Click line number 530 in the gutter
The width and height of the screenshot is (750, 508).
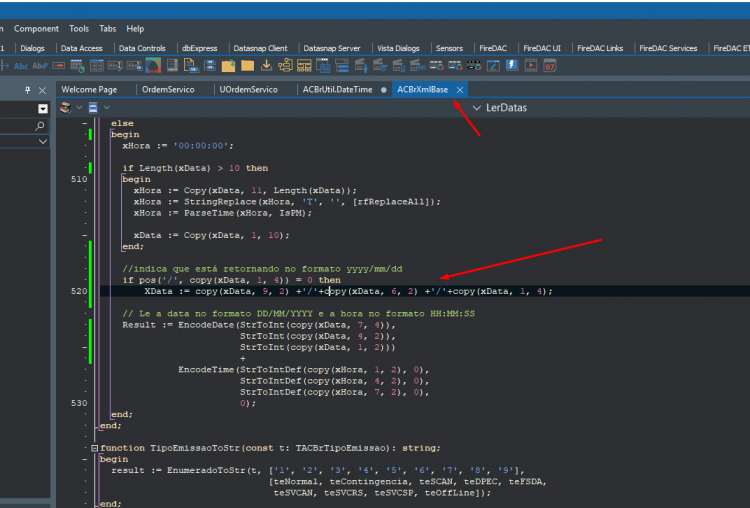(79, 403)
